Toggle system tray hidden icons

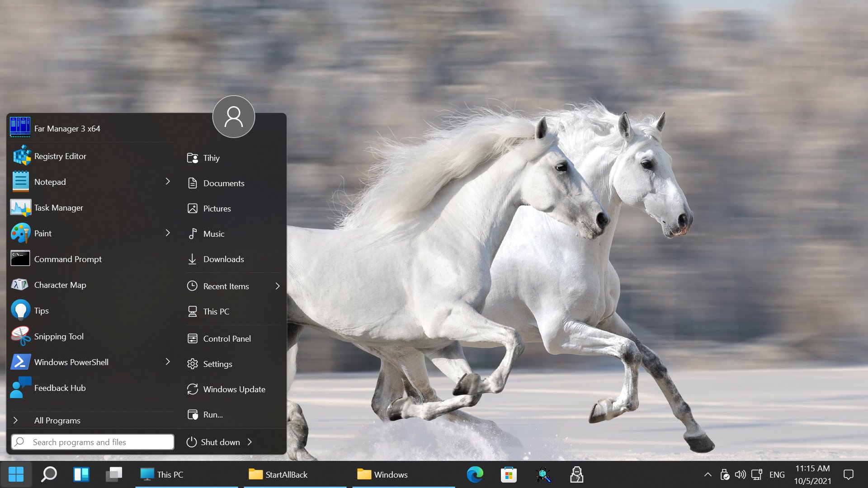click(708, 474)
